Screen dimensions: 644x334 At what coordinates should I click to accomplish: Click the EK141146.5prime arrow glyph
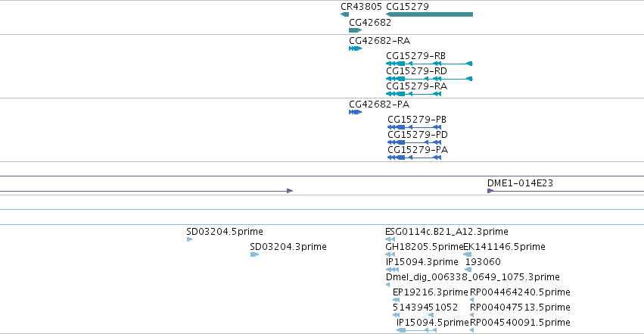point(468,254)
